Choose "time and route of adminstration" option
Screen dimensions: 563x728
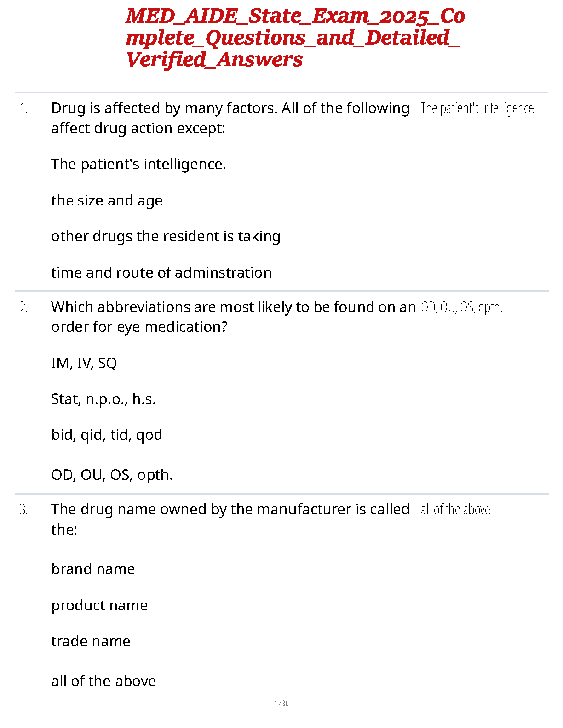pos(161,273)
